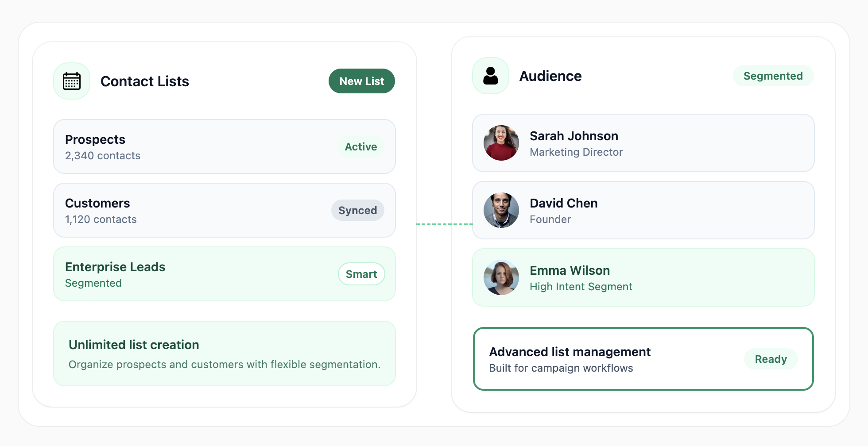
Task: Click David Chen's profile photo
Action: coord(501,210)
